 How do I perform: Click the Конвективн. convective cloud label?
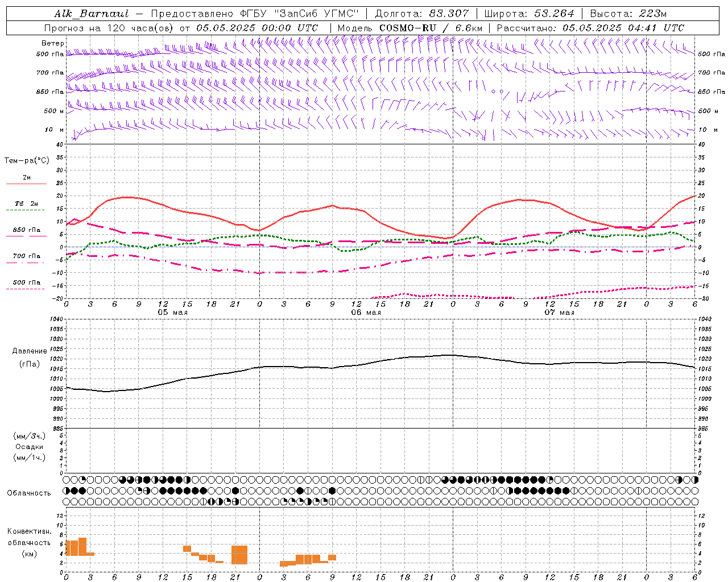(30, 531)
